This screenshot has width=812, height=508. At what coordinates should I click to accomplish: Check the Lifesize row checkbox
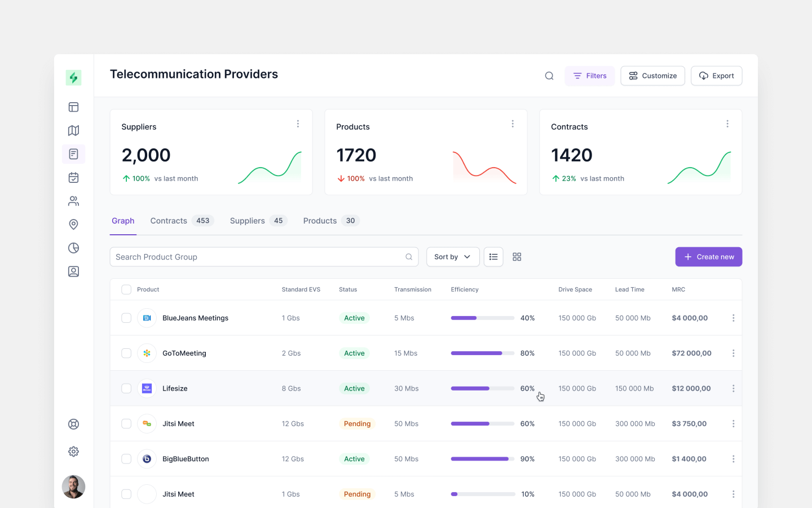126,388
